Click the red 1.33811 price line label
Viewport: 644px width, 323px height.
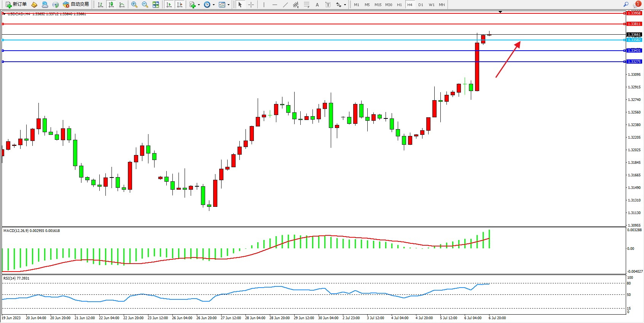[x=634, y=24]
